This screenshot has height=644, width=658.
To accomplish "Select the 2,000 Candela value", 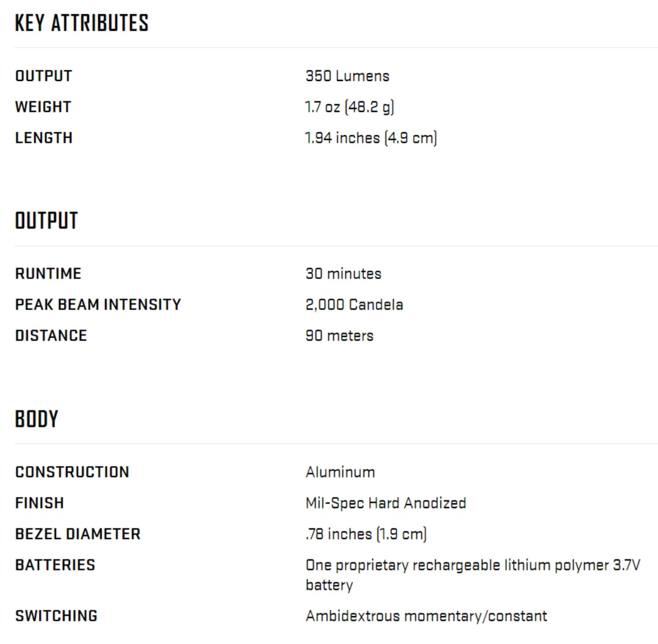I will pyautogui.click(x=354, y=305).
